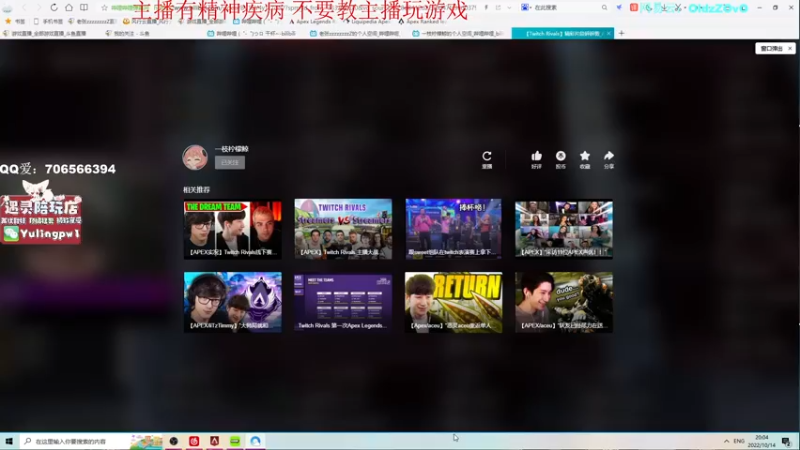Screen dimensions: 800x450
Task: Click the thumbs-up like icon
Action: click(536, 156)
